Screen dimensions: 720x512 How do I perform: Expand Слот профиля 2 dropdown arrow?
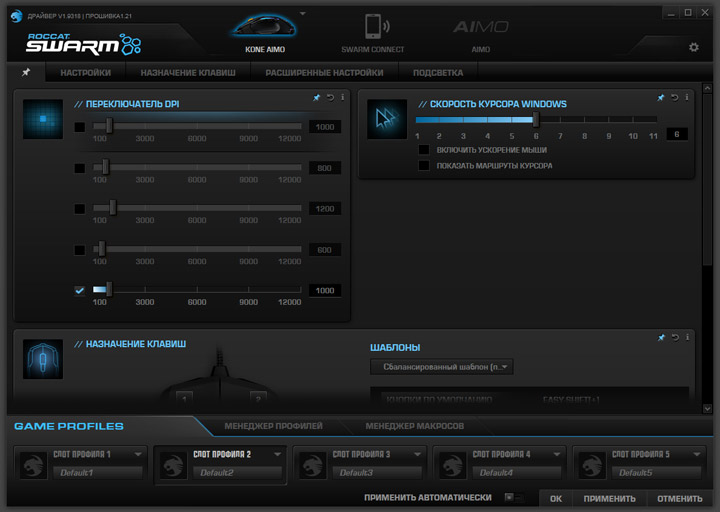tap(277, 454)
